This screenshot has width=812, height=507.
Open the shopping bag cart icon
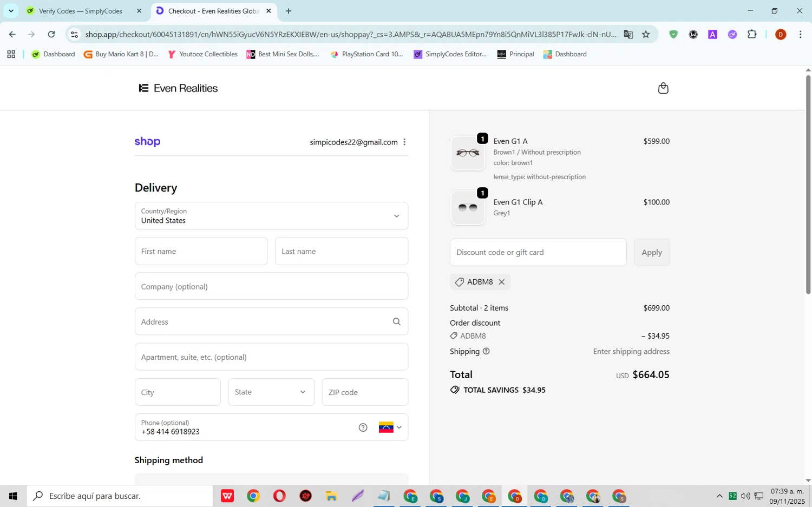(663, 88)
